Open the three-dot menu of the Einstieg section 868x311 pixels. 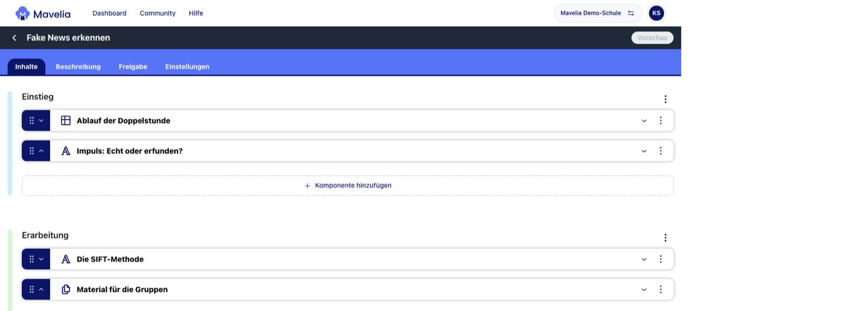(x=665, y=99)
